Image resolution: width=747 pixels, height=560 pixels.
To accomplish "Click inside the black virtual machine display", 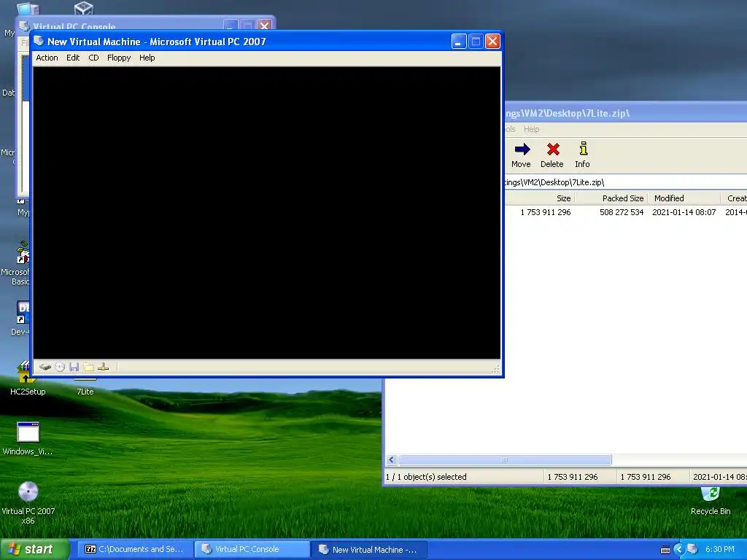I will click(x=267, y=212).
